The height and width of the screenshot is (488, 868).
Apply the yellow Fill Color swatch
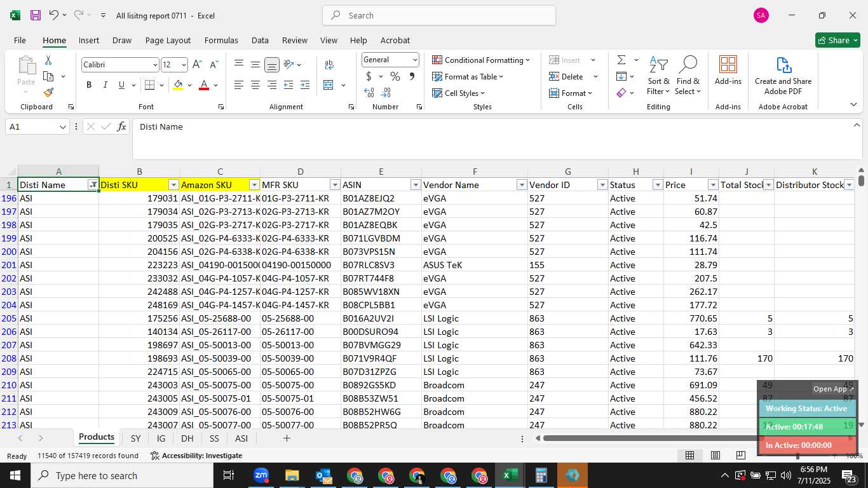coord(179,85)
